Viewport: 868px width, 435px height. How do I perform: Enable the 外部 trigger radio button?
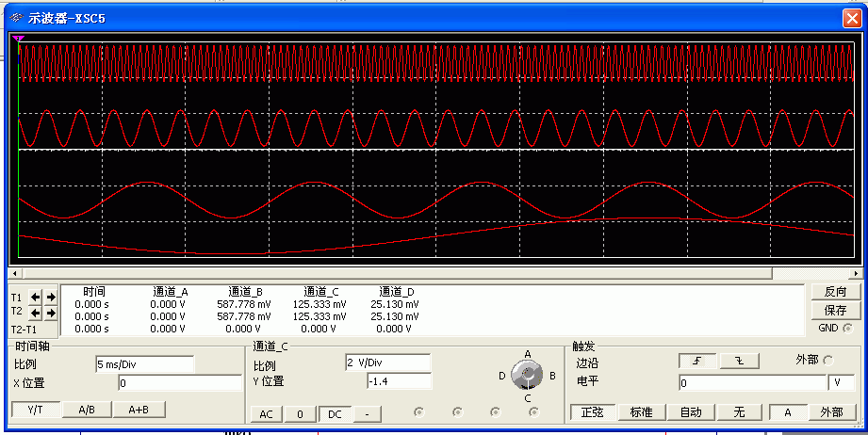pyautogui.click(x=828, y=361)
